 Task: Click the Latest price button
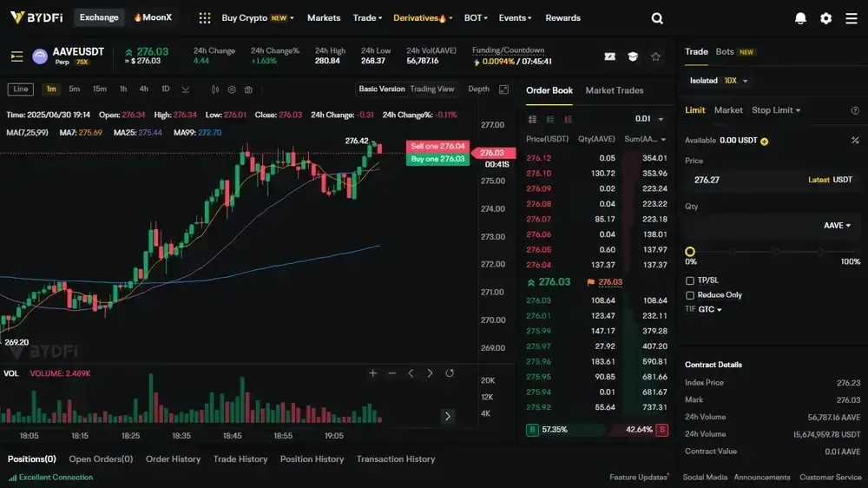click(819, 180)
